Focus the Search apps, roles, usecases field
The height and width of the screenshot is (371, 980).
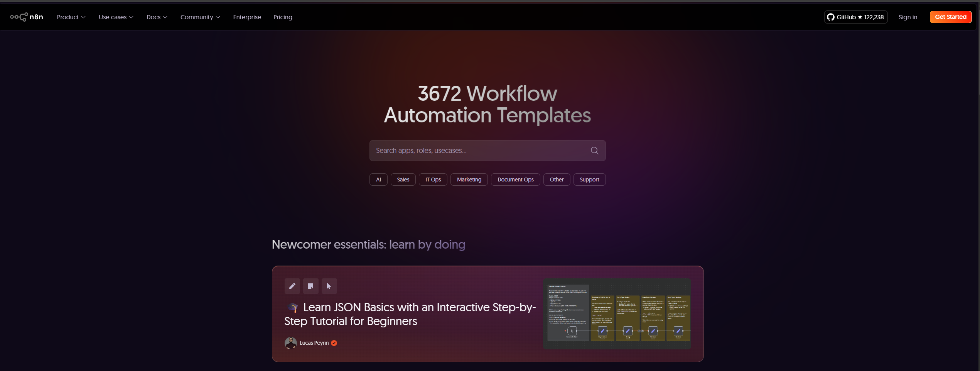point(478,151)
